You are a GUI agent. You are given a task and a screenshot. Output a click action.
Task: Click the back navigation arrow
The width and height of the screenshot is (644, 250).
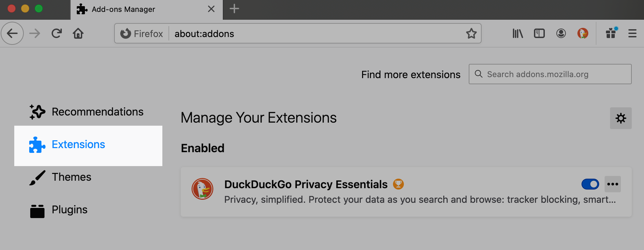click(x=12, y=33)
